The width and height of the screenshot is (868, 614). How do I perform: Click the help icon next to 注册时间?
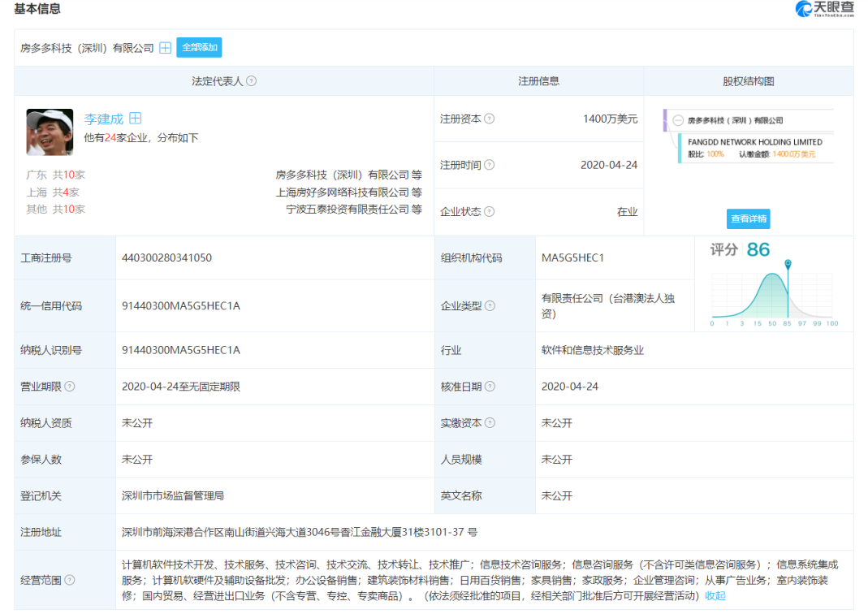pos(488,165)
